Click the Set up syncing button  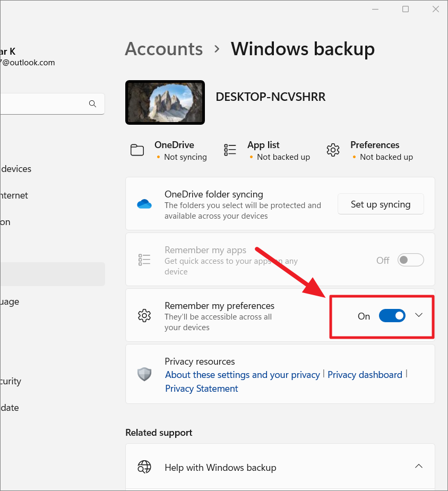381,204
